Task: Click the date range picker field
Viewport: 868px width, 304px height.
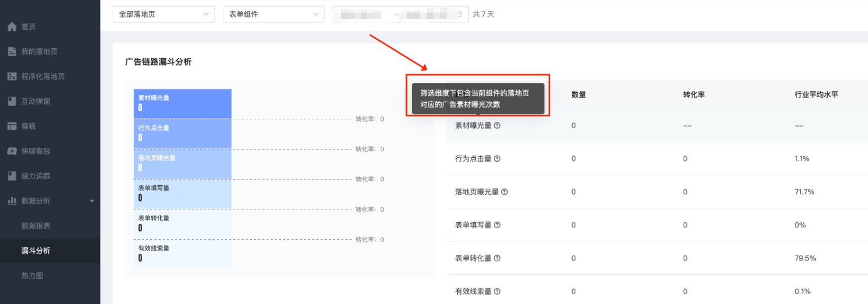Action: [400, 14]
